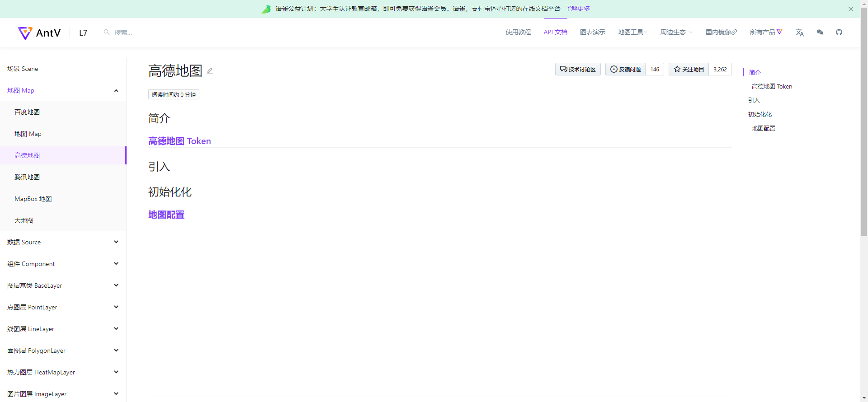Select 百度地图 in sidebar

(x=63, y=112)
